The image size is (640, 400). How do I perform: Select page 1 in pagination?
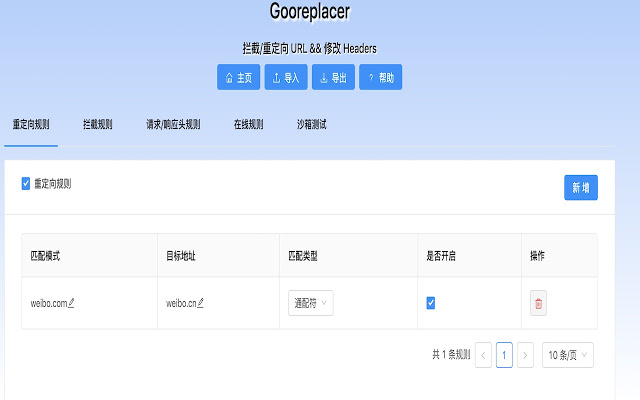tap(504, 355)
